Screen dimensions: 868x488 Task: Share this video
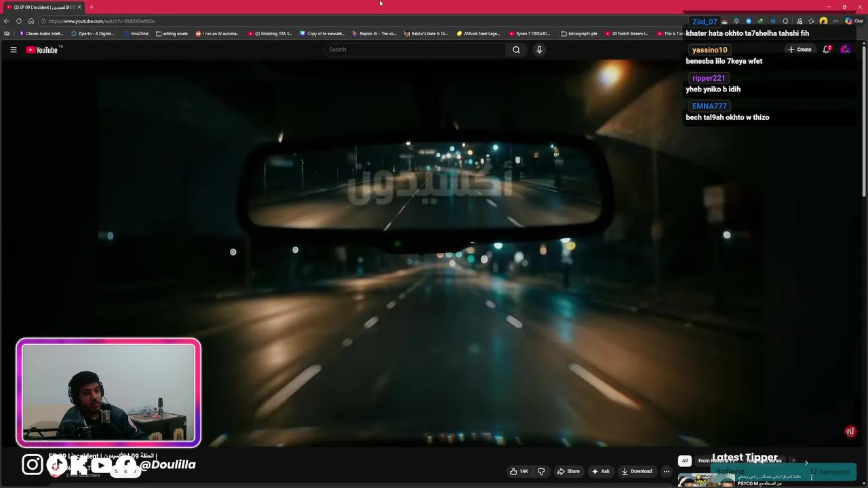(568, 471)
